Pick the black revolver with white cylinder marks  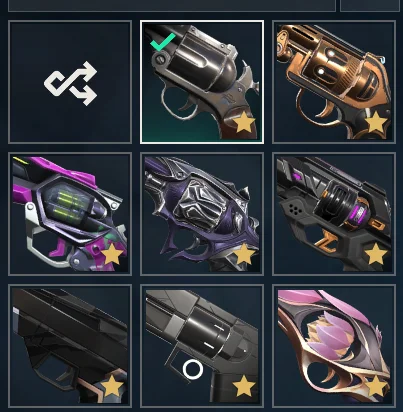coord(202,346)
